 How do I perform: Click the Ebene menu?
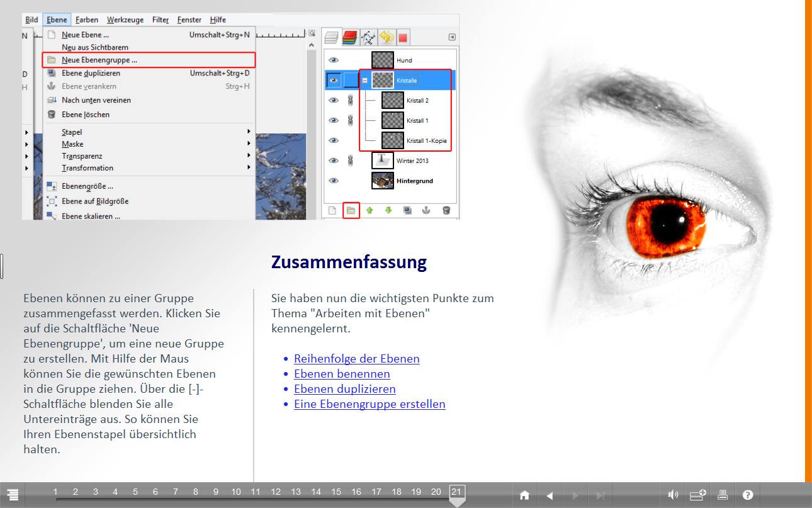point(57,20)
